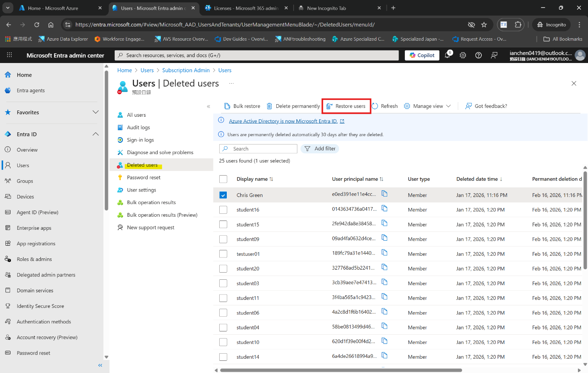The width and height of the screenshot is (588, 373).
Task: Collapse the Users blade menu
Action: (208, 106)
